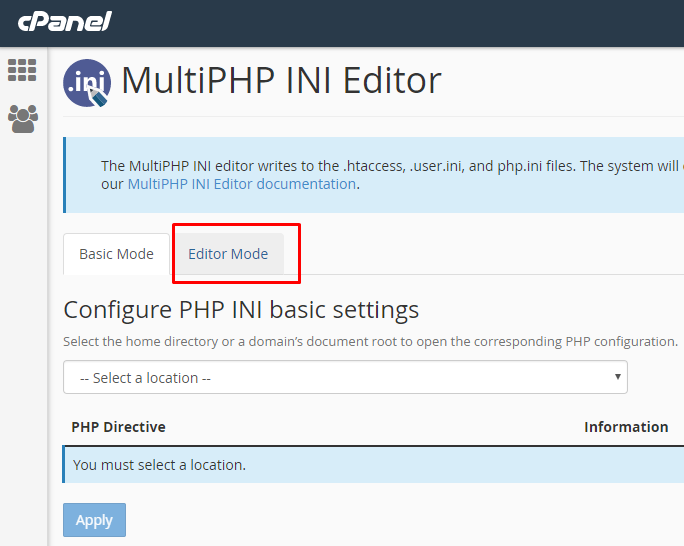Open User Manager people icon in sidebar

point(23,119)
